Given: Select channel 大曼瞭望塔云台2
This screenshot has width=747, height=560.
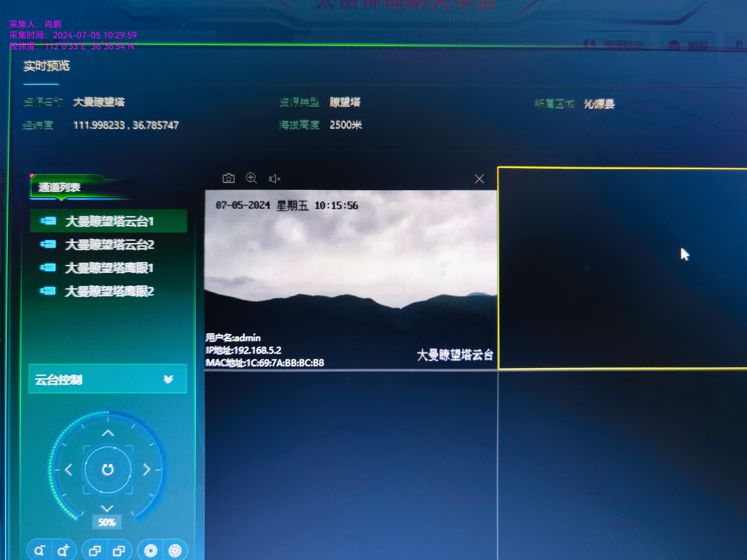Looking at the screenshot, I should [109, 245].
